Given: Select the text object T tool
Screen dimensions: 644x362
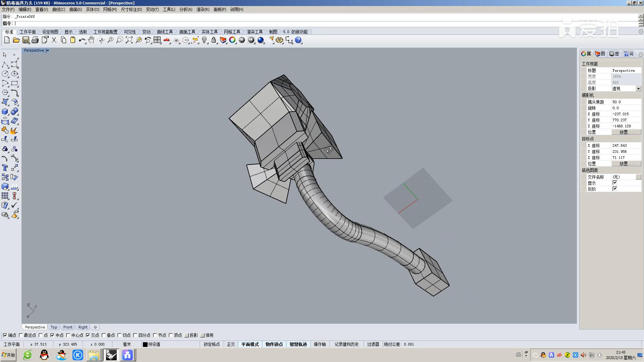Looking at the screenshot, I should (5, 168).
